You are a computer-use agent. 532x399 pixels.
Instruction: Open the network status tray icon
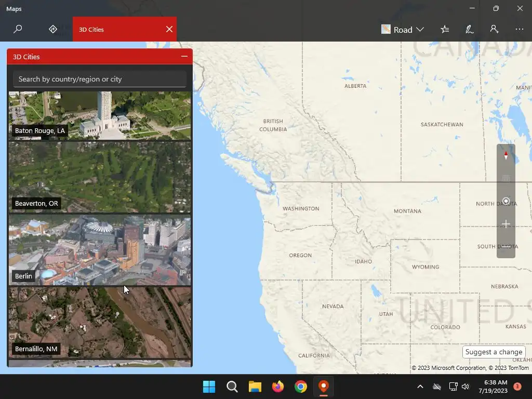[x=453, y=387]
